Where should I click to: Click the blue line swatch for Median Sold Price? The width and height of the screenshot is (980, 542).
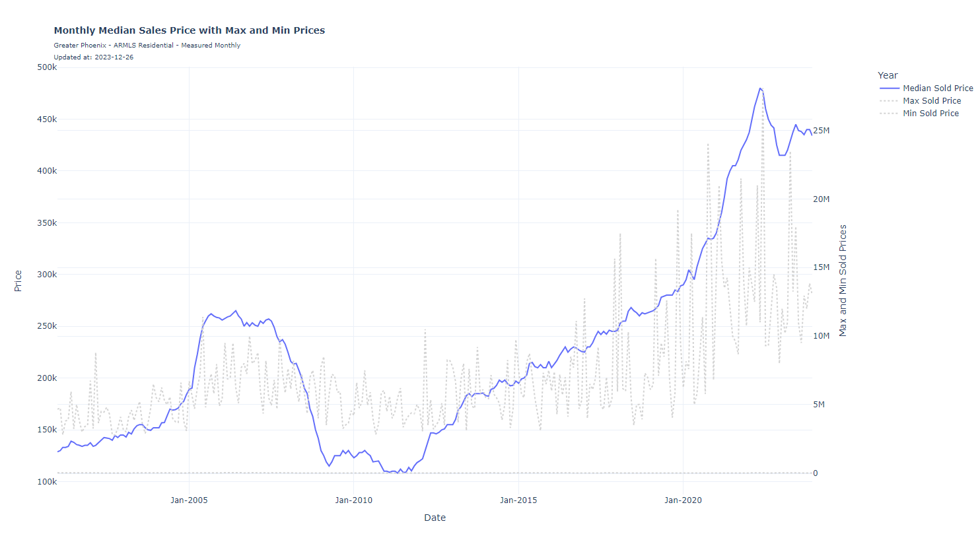889,88
